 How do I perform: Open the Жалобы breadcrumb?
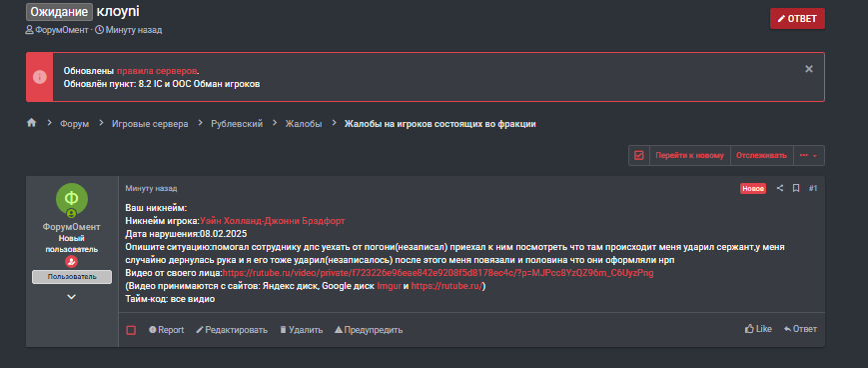tap(304, 124)
